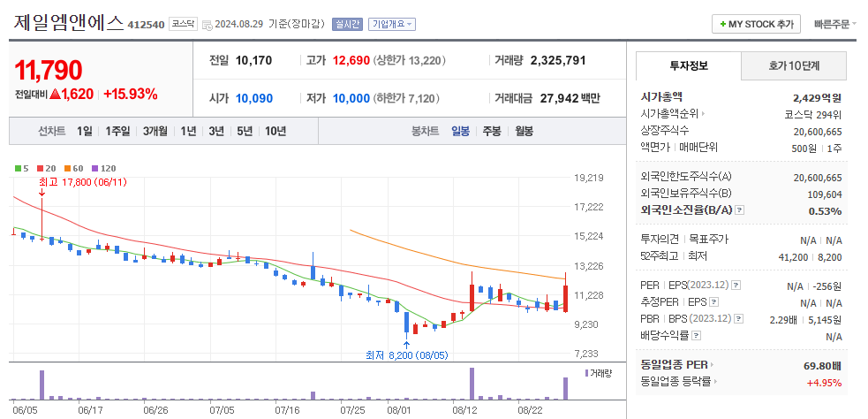Click the green plus MY STOCK 추가 button
The image size is (868, 419).
tap(756, 25)
